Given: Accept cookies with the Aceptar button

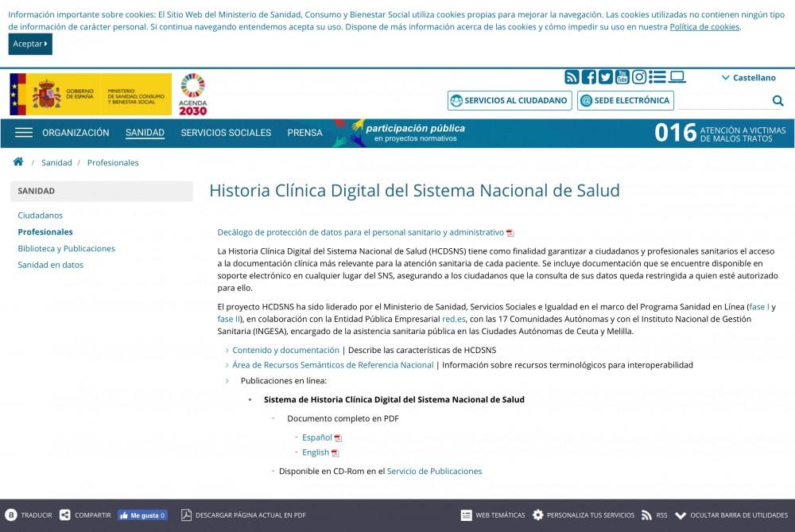Looking at the screenshot, I should [30, 44].
